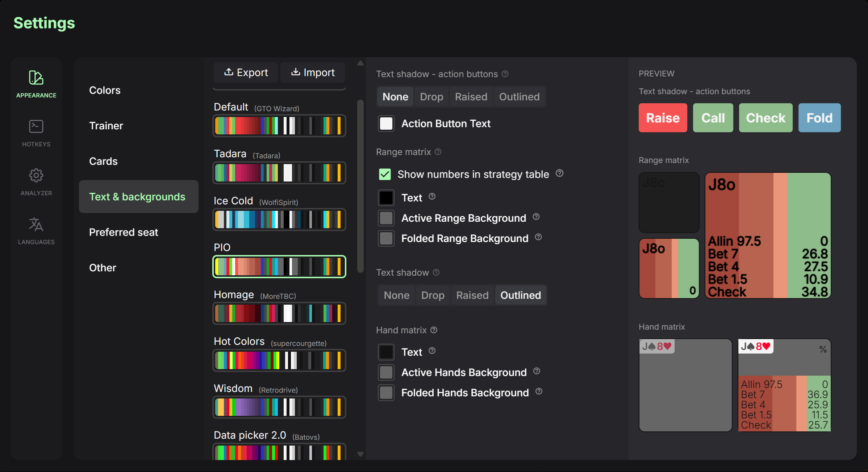Open Folded Range Background color swatch
The width and height of the screenshot is (868, 472).
(x=386, y=238)
